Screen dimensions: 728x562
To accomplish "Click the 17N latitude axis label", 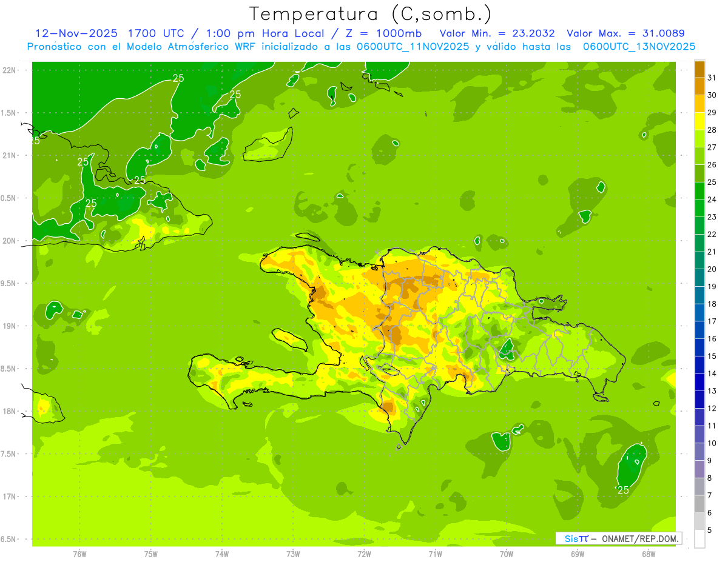I will pyautogui.click(x=10, y=497).
